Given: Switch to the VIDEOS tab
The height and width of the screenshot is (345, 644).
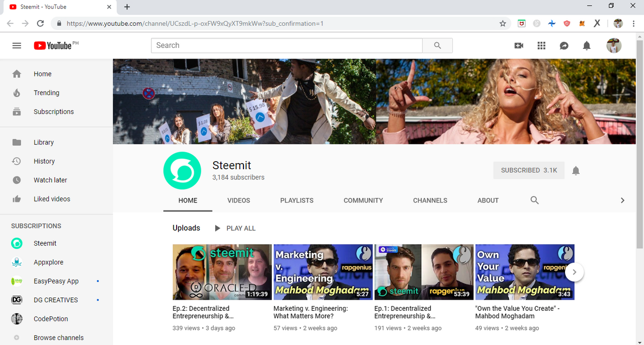Looking at the screenshot, I should pos(238,200).
